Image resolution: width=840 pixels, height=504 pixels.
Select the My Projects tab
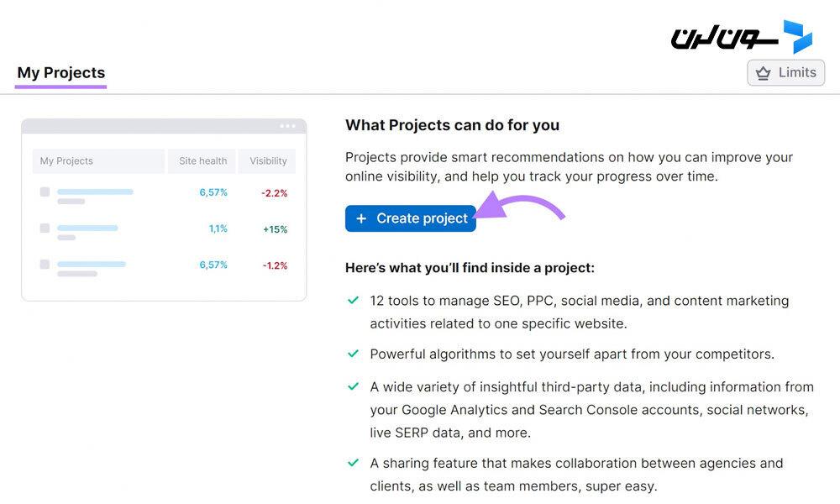pos(61,73)
